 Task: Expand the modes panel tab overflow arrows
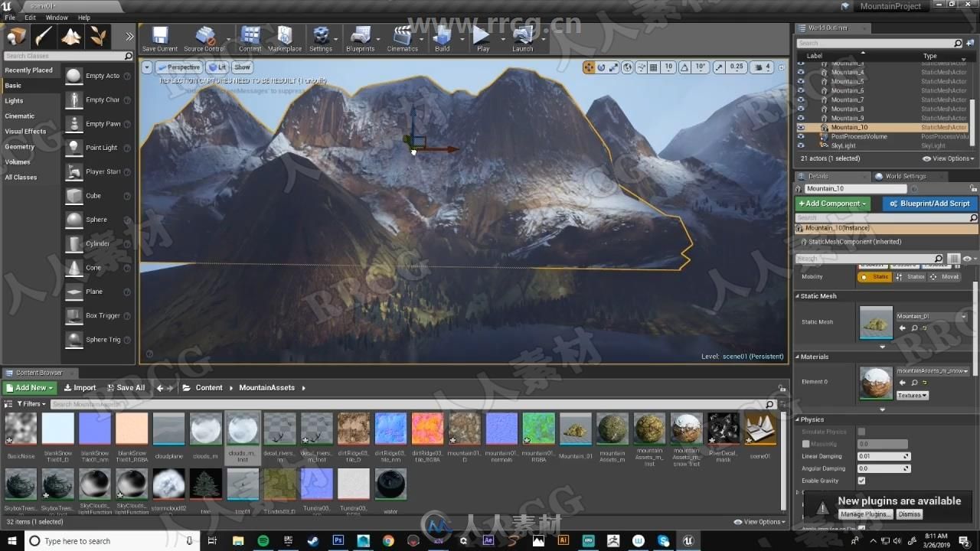click(x=129, y=36)
